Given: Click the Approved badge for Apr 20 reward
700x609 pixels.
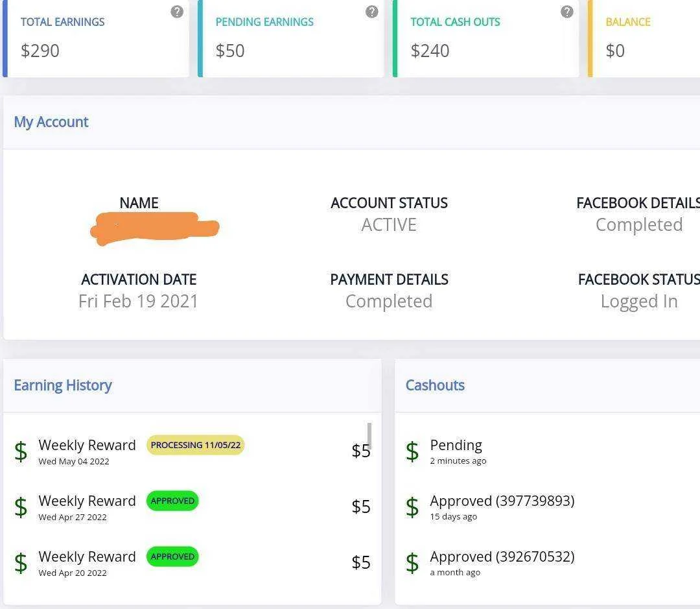Looking at the screenshot, I should (172, 556).
